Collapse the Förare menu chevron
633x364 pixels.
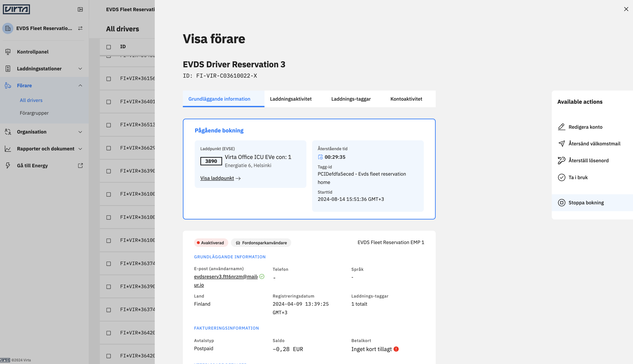(80, 86)
